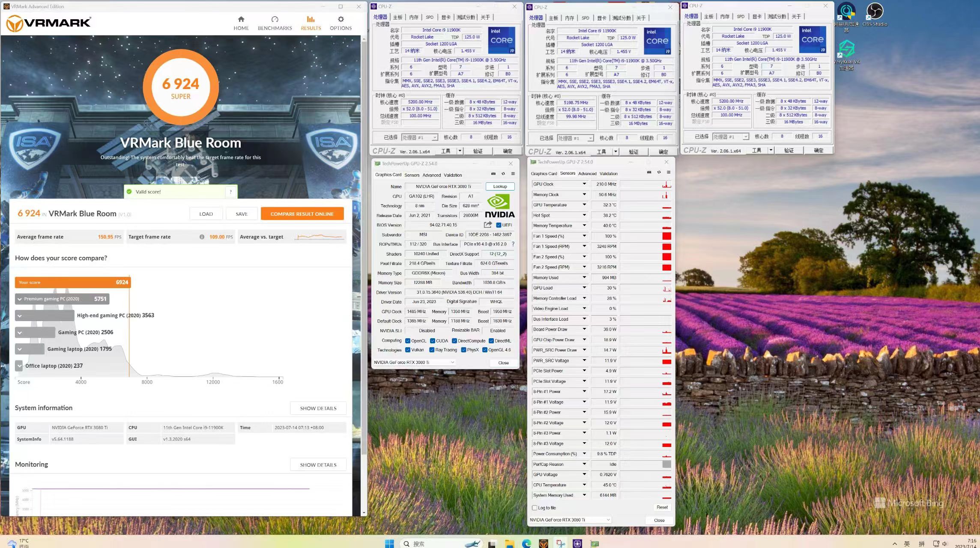Open processor selection dropdown in first CPU-Z
The height and width of the screenshot is (548, 980).
click(x=420, y=137)
